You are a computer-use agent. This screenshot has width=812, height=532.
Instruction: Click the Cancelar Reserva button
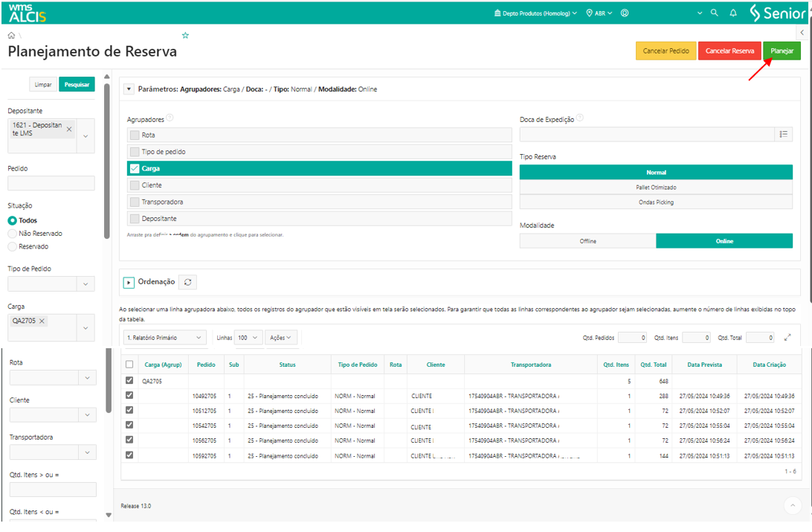coord(729,51)
